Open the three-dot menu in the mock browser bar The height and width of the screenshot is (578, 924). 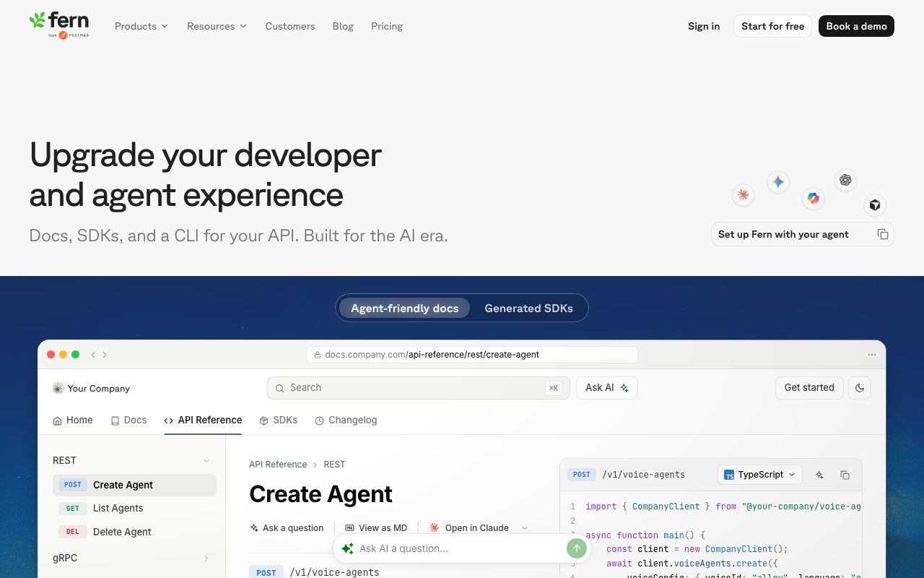[x=872, y=355]
